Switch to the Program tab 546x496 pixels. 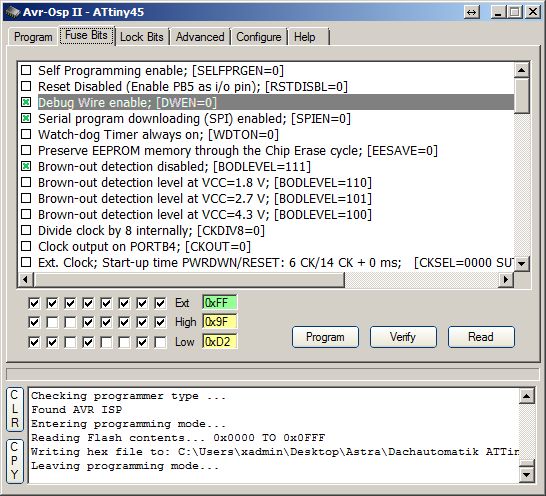[x=33, y=37]
